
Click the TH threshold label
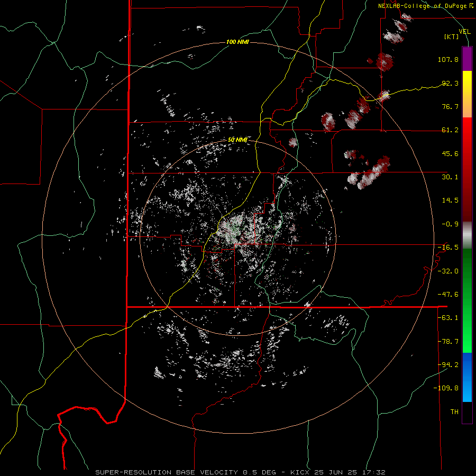coord(454,412)
